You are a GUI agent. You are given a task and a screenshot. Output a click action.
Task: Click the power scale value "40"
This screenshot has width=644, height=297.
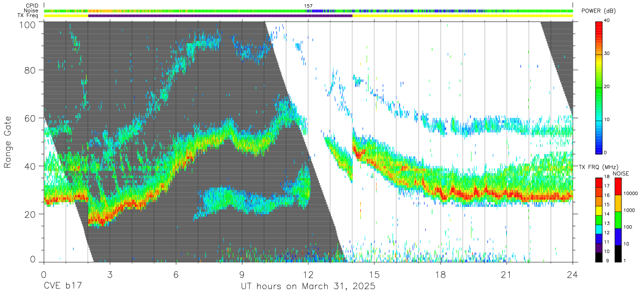[x=608, y=21]
